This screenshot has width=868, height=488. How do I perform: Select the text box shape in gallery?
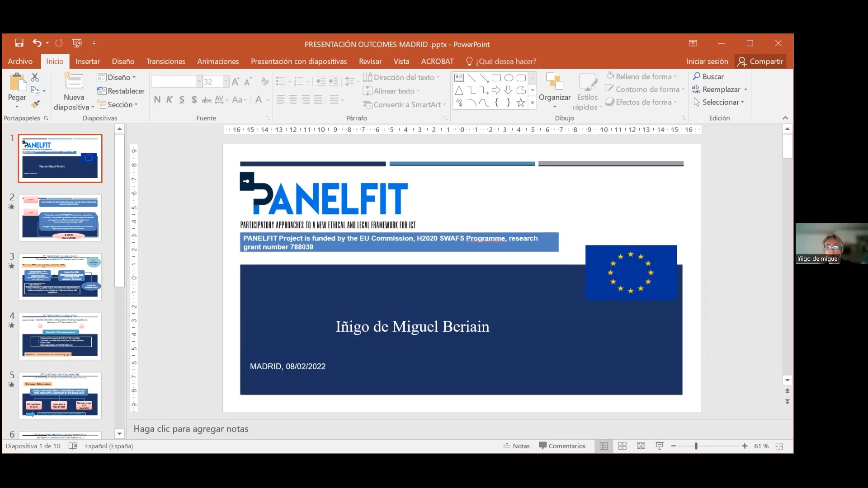pyautogui.click(x=459, y=78)
